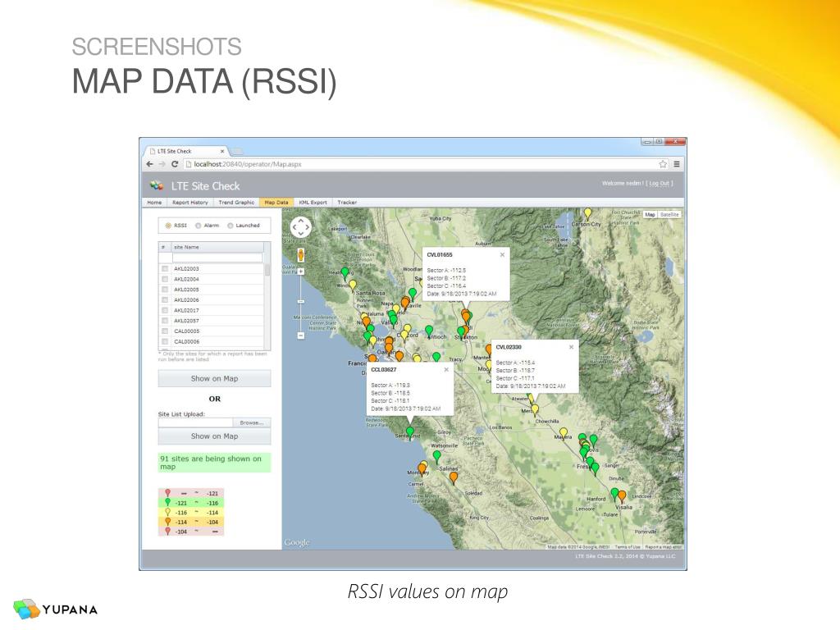Select the Launched radio option
Image resolution: width=840 pixels, height=630 pixels.
pyautogui.click(x=231, y=226)
